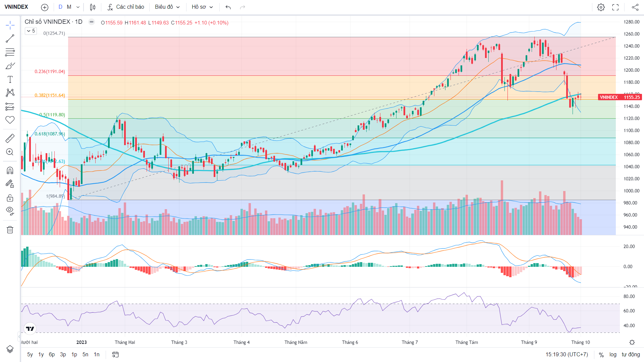This screenshot has height=362, width=644.
Task: Redo the last chart action
Action: point(243,7)
